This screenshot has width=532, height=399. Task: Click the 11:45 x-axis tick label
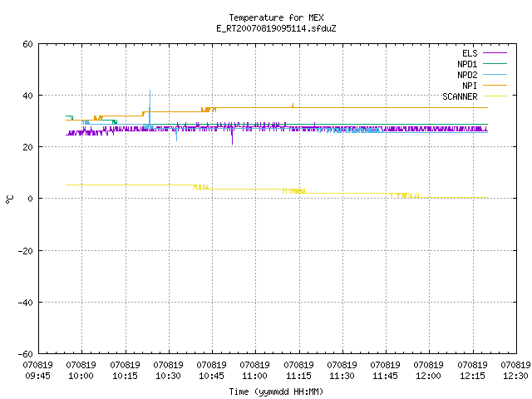coord(385,376)
